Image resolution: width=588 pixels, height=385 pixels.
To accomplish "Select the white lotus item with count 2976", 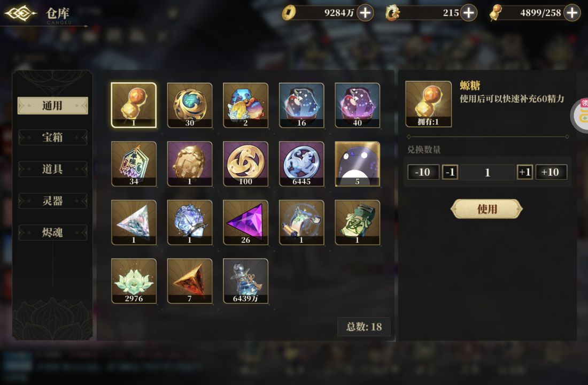I will (x=134, y=281).
